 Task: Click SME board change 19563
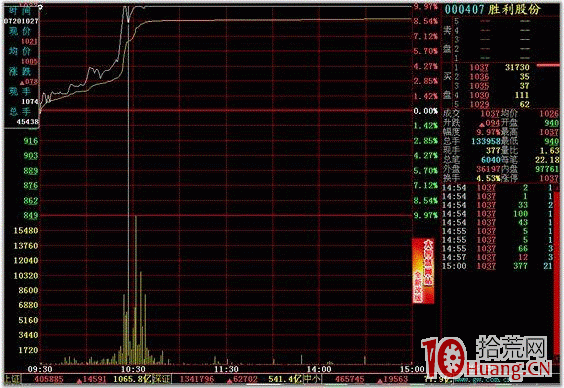[393, 379]
